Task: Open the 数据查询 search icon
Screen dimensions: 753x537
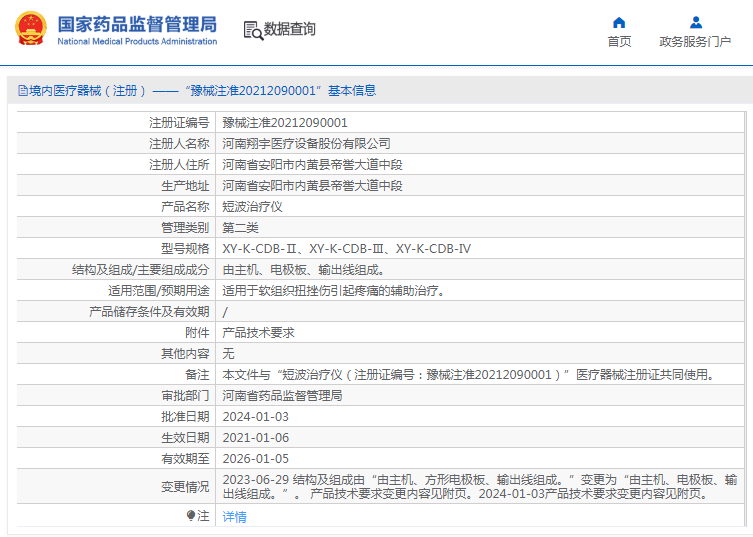Action: tap(253, 30)
